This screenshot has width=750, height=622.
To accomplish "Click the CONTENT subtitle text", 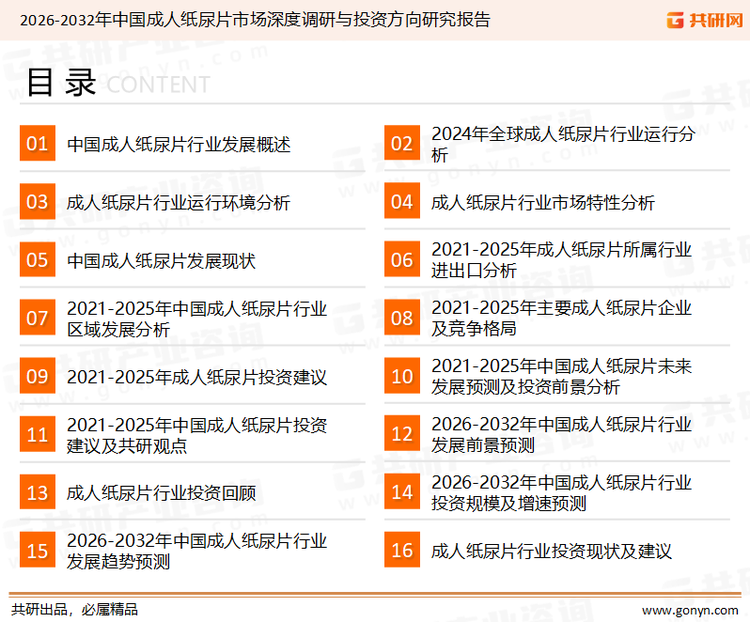I will point(158,85).
